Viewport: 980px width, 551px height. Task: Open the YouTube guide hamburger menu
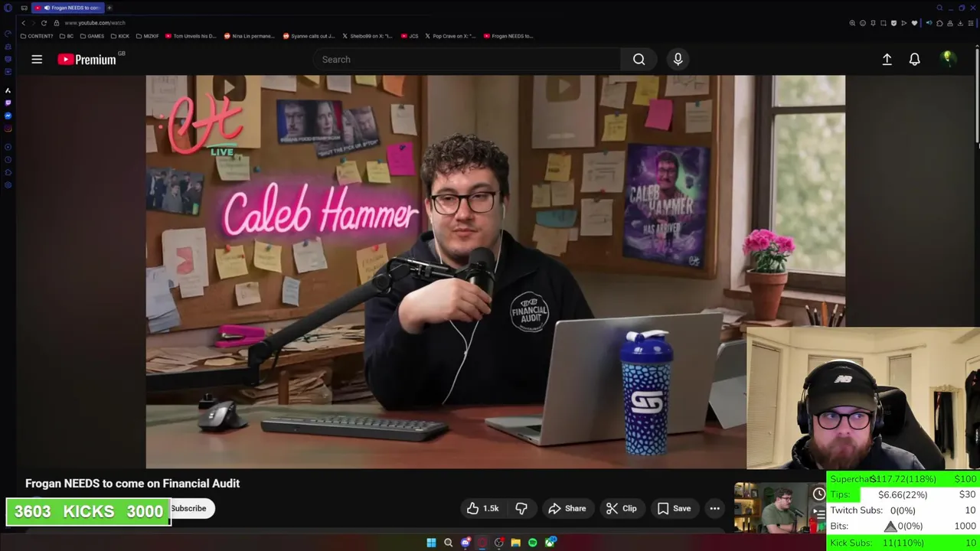[37, 59]
